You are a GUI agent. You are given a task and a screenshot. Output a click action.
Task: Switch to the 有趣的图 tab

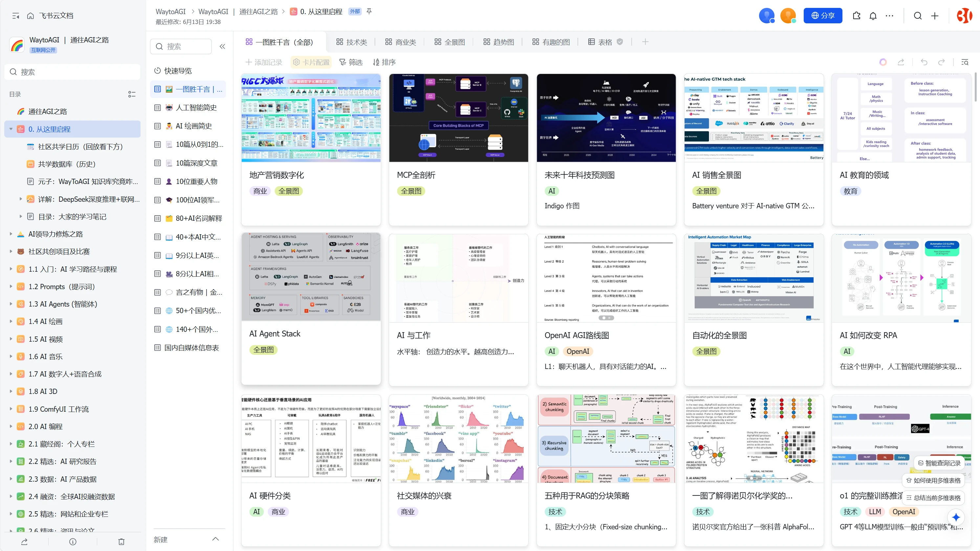[551, 42]
